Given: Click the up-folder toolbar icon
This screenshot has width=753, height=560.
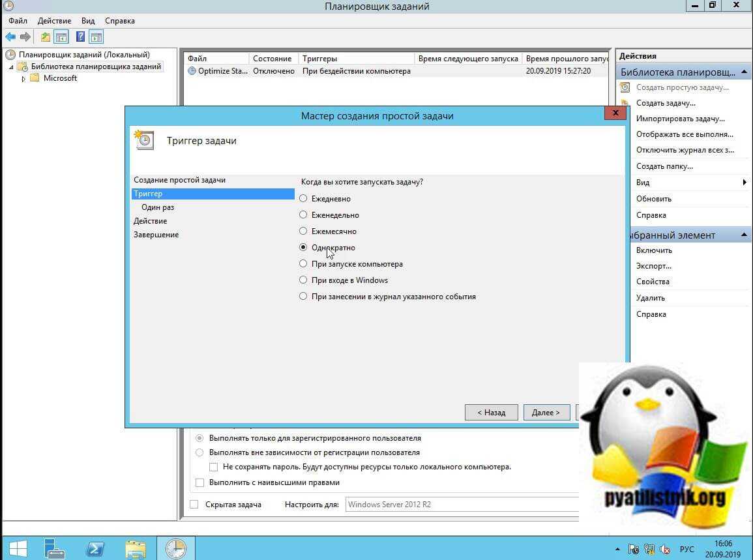Looking at the screenshot, I should (45, 37).
